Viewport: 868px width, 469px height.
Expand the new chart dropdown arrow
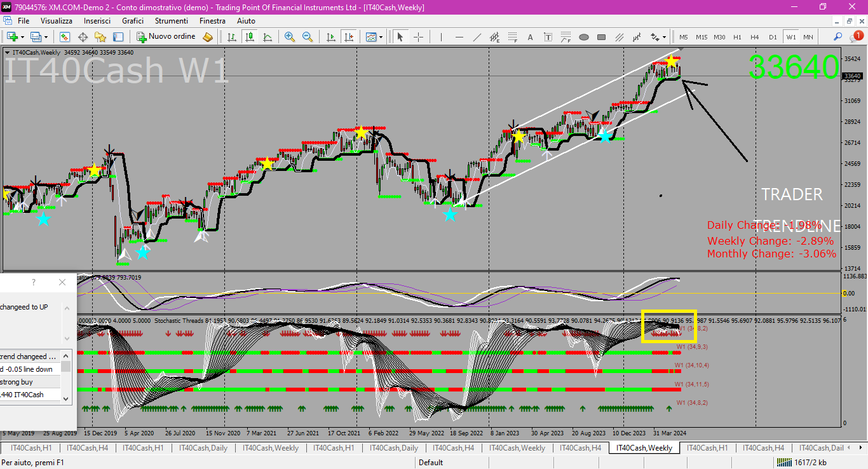tap(22, 37)
